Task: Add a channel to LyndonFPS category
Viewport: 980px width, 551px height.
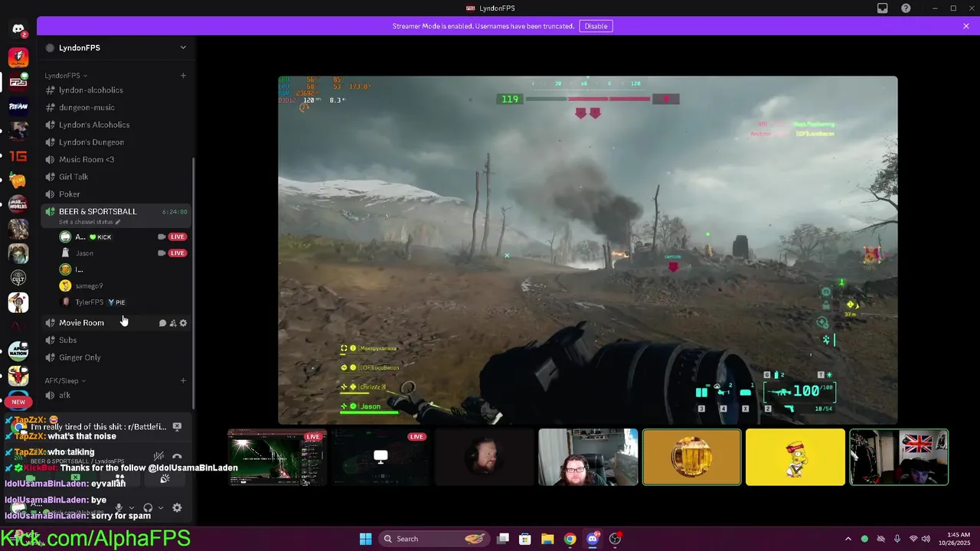Action: click(x=183, y=76)
